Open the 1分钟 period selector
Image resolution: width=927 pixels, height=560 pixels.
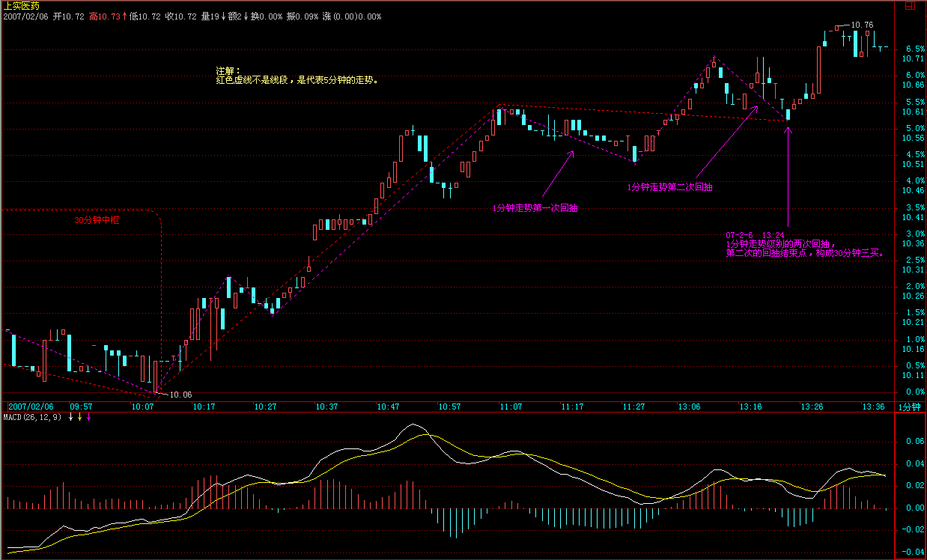911,407
